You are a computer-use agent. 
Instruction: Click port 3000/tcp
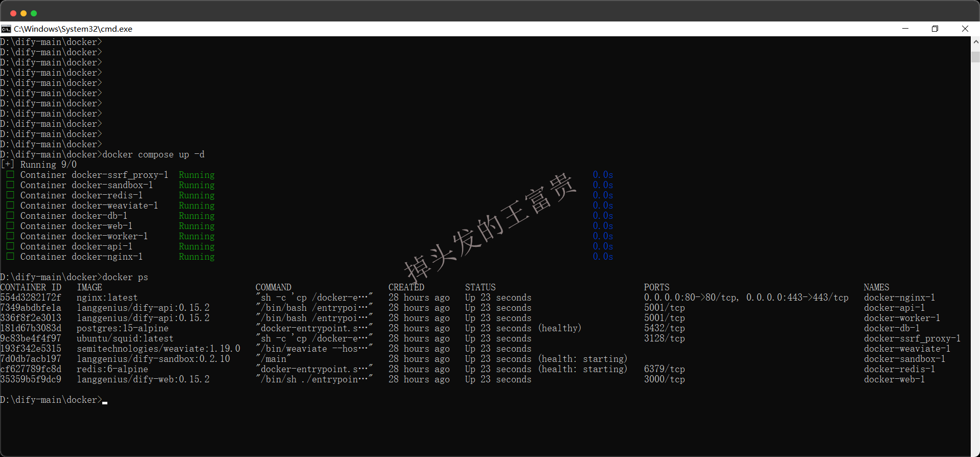coord(665,379)
